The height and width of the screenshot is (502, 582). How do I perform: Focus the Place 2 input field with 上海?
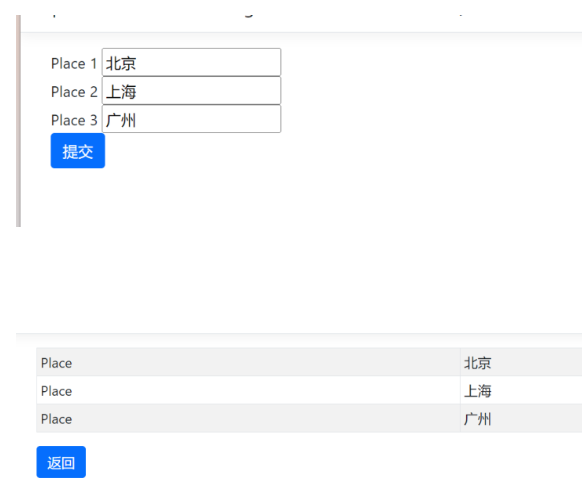[191, 91]
